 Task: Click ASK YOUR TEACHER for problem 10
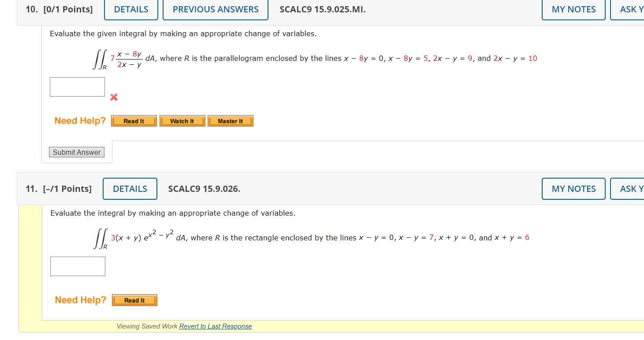click(x=631, y=9)
